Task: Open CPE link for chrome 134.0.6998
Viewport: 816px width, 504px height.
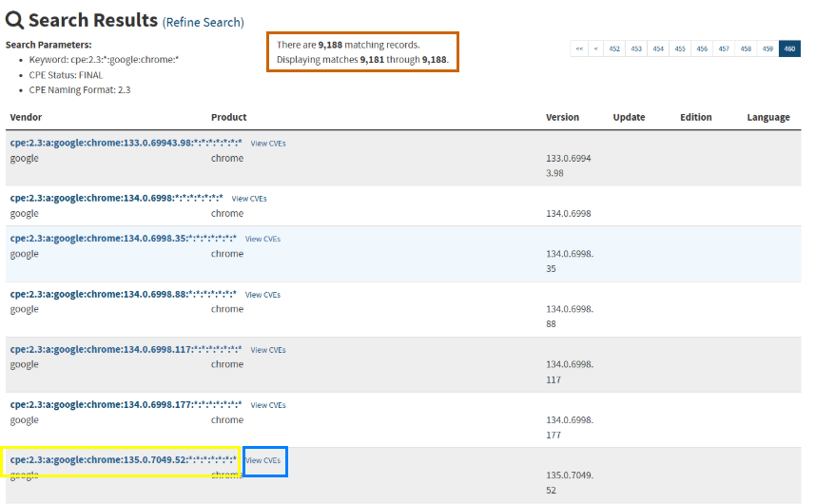Action: pyautogui.click(x=116, y=198)
